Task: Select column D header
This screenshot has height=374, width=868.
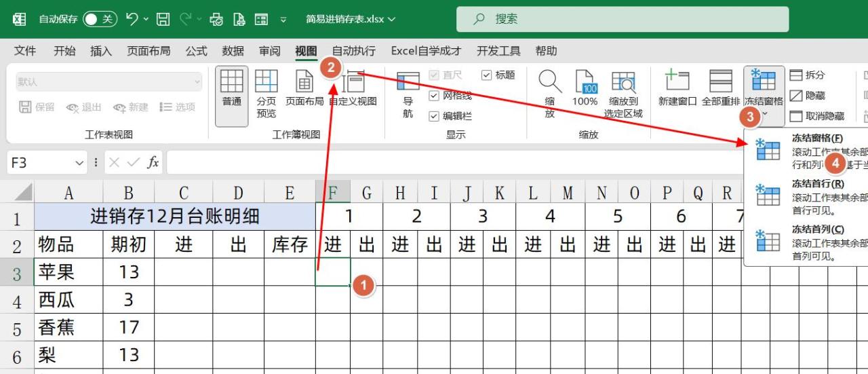Action: [x=238, y=193]
